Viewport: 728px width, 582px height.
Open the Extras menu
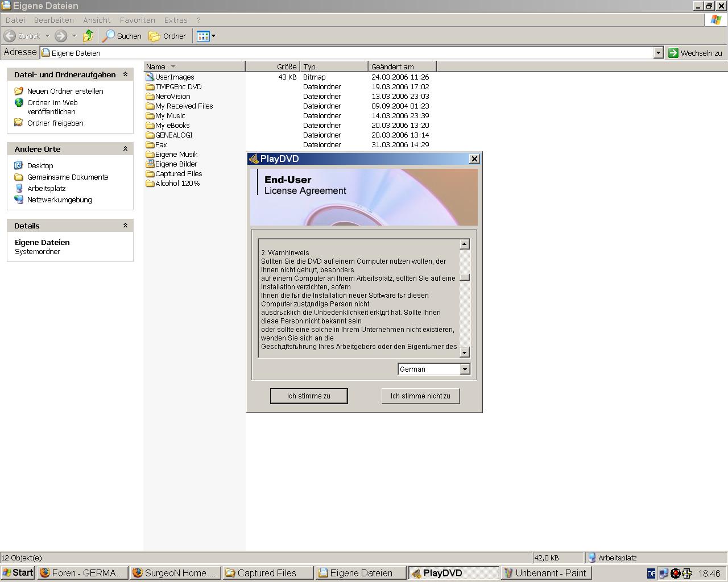click(x=176, y=20)
